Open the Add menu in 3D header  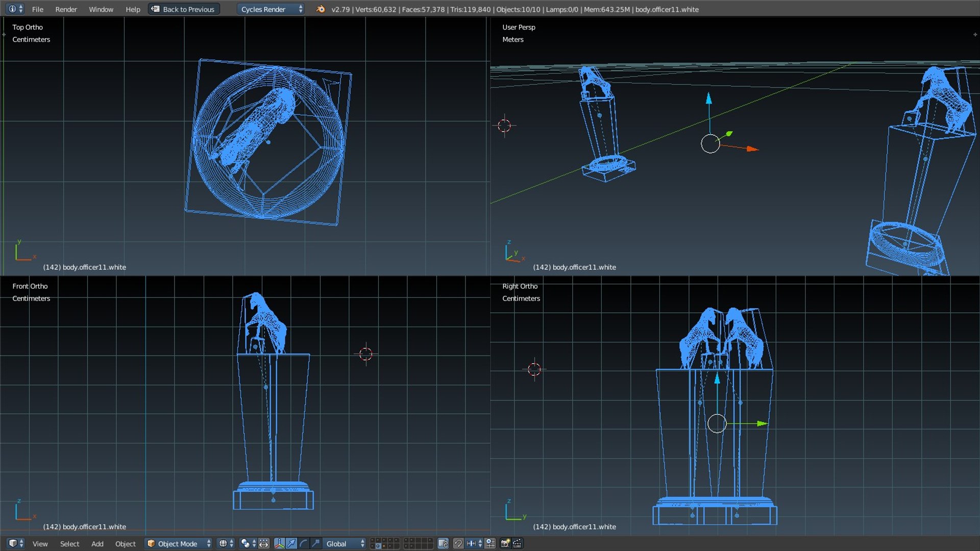click(x=97, y=544)
